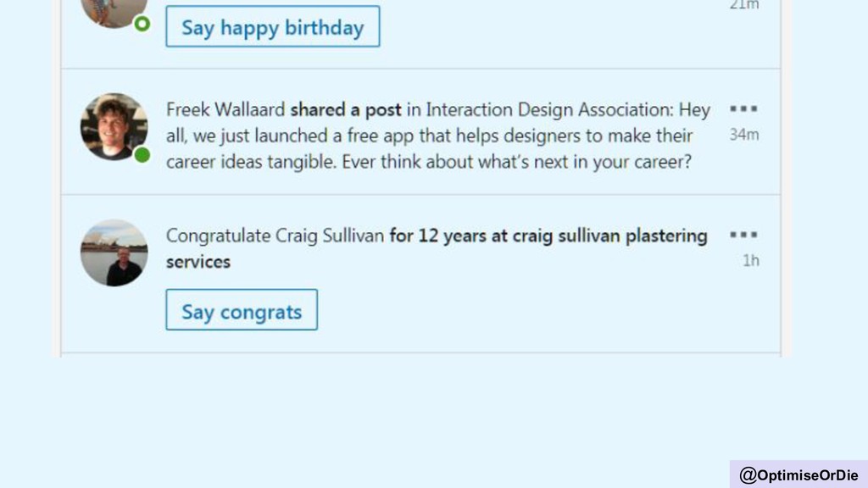The image size is (868, 488).
Task: Open the Interaction Design Association group link
Action: 548,109
